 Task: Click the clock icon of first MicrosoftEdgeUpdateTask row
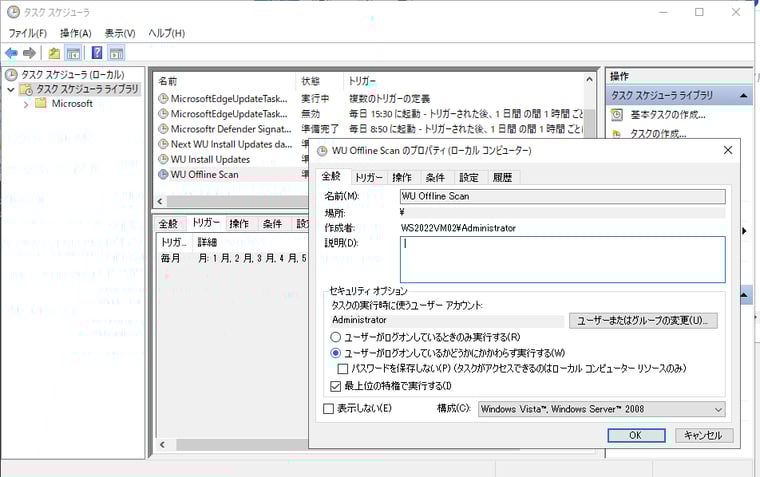pyautogui.click(x=163, y=98)
